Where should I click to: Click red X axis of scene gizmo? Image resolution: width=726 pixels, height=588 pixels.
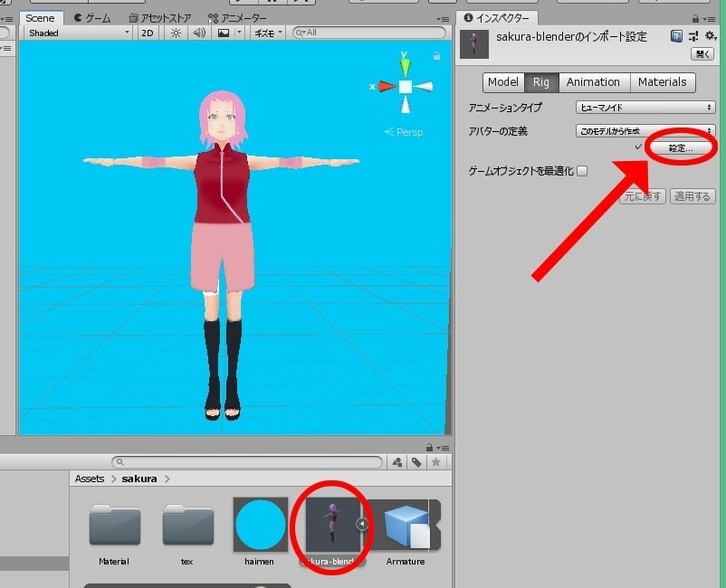385,86
